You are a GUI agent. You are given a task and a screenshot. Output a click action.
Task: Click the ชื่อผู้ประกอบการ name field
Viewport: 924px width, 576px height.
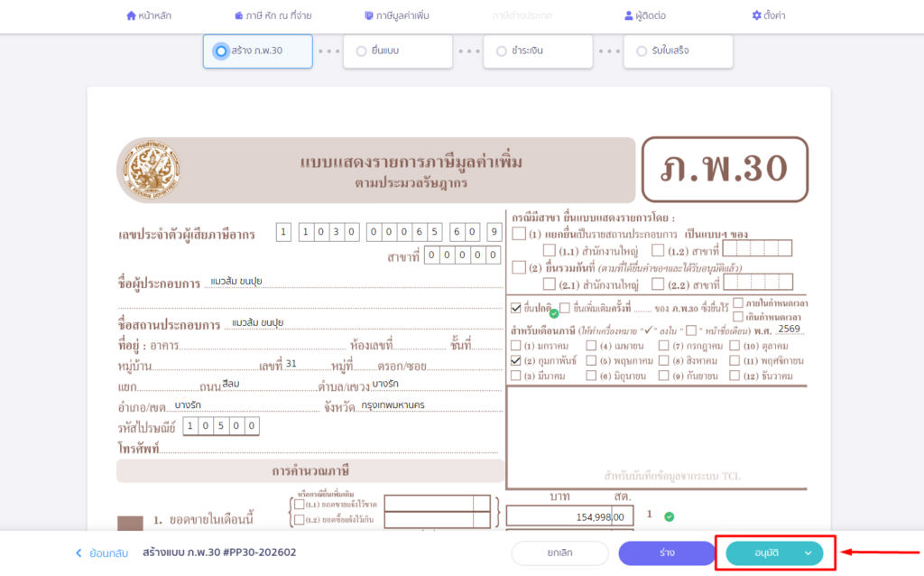[352, 282]
